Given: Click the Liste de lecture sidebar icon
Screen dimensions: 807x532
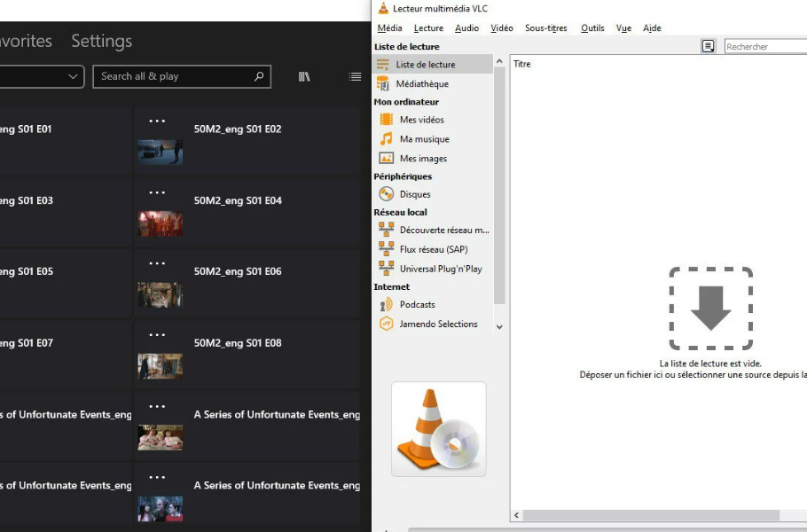Looking at the screenshot, I should pyautogui.click(x=383, y=65).
